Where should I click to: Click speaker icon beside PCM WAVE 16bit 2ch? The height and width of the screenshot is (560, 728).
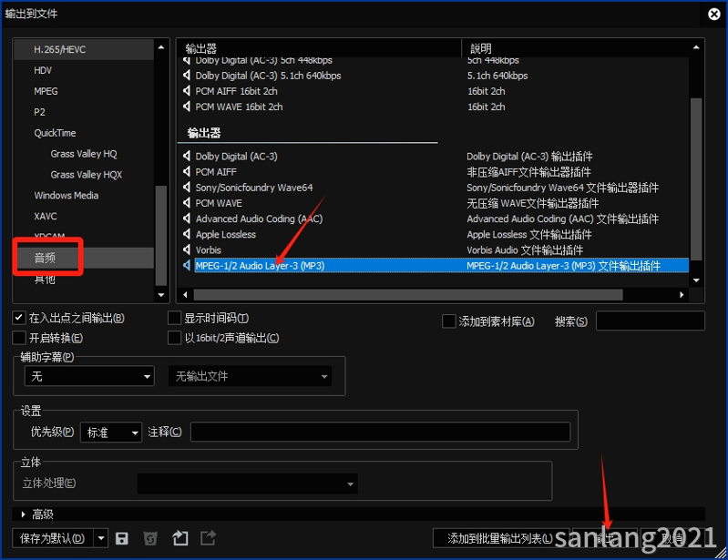coord(187,107)
